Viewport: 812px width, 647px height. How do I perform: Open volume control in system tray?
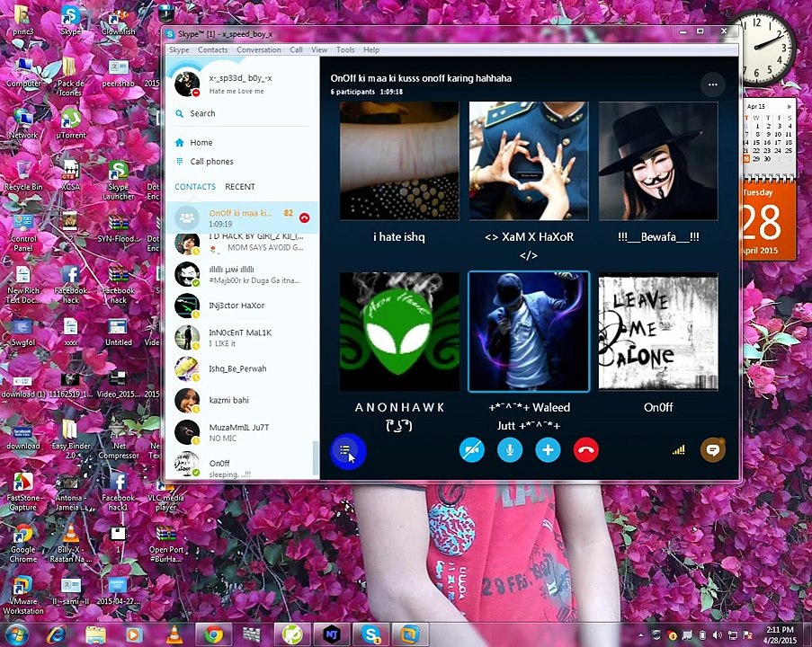(718, 634)
